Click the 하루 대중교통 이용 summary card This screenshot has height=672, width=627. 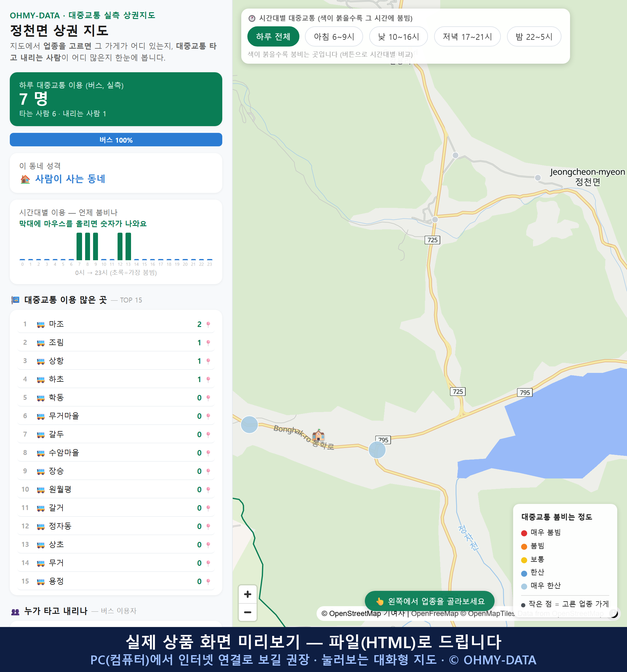pyautogui.click(x=116, y=99)
